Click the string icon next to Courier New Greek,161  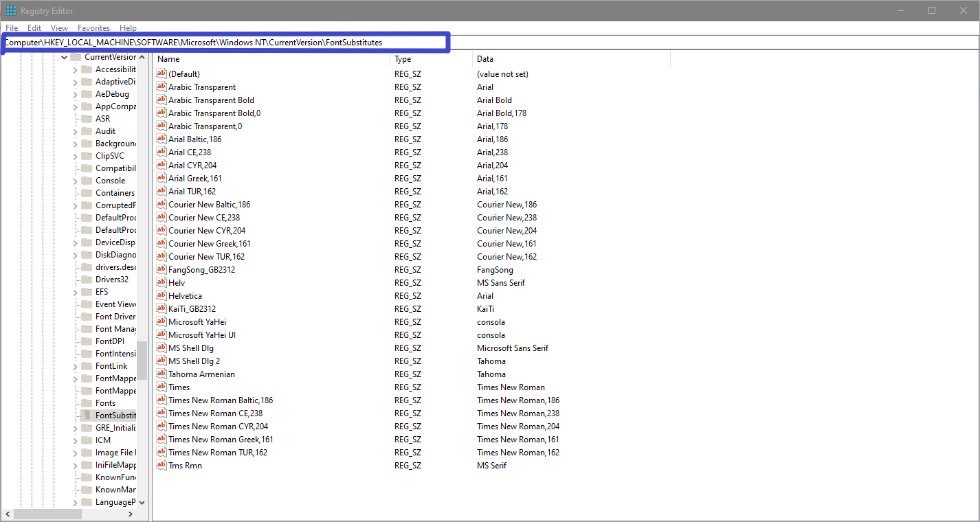tap(162, 243)
